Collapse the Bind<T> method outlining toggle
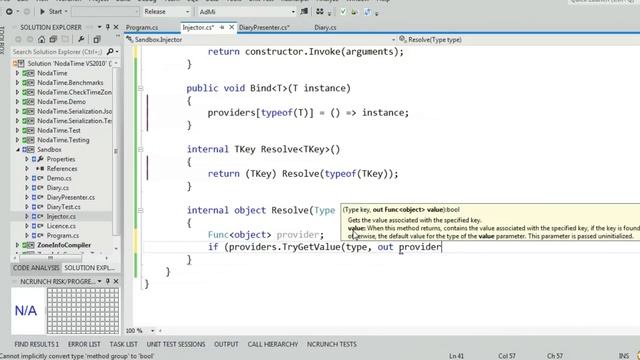The width and height of the screenshot is (640, 360). (x=140, y=88)
